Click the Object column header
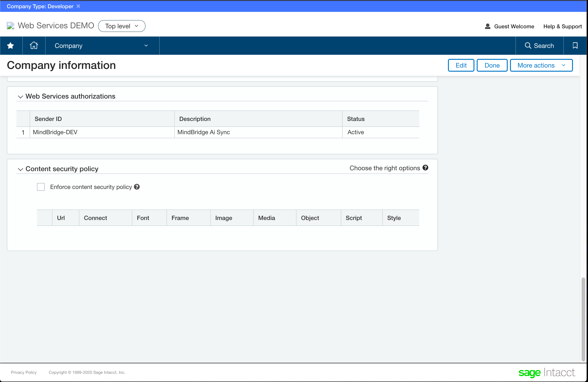588x382 pixels. [318, 218]
